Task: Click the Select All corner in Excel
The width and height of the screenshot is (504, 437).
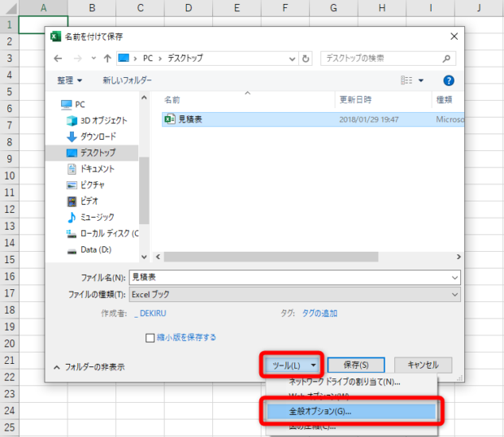Action: (10, 8)
